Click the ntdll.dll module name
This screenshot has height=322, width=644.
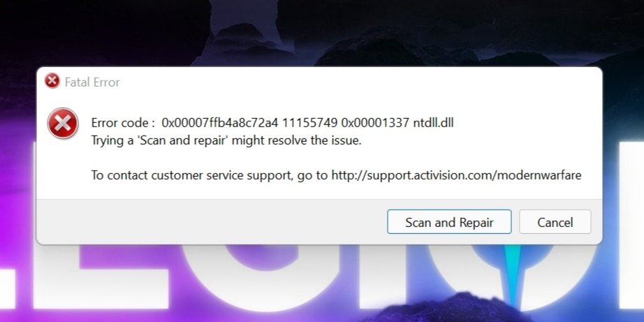pos(433,122)
